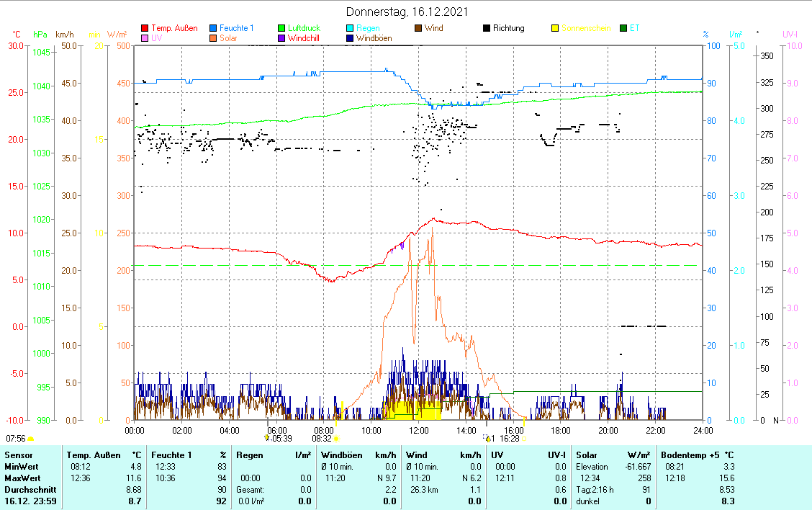This screenshot has width=812, height=510.
Task: Click the 08:32 sunrise marker below chart
Action: [322, 438]
